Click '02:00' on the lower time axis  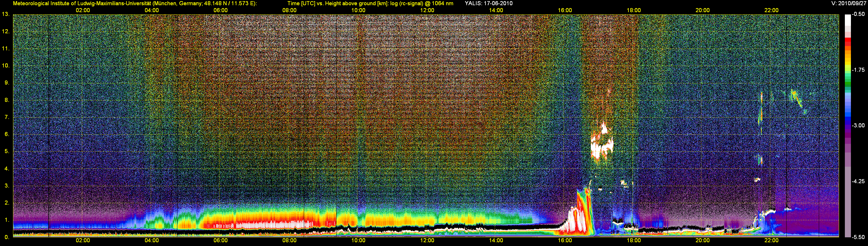coord(83,240)
